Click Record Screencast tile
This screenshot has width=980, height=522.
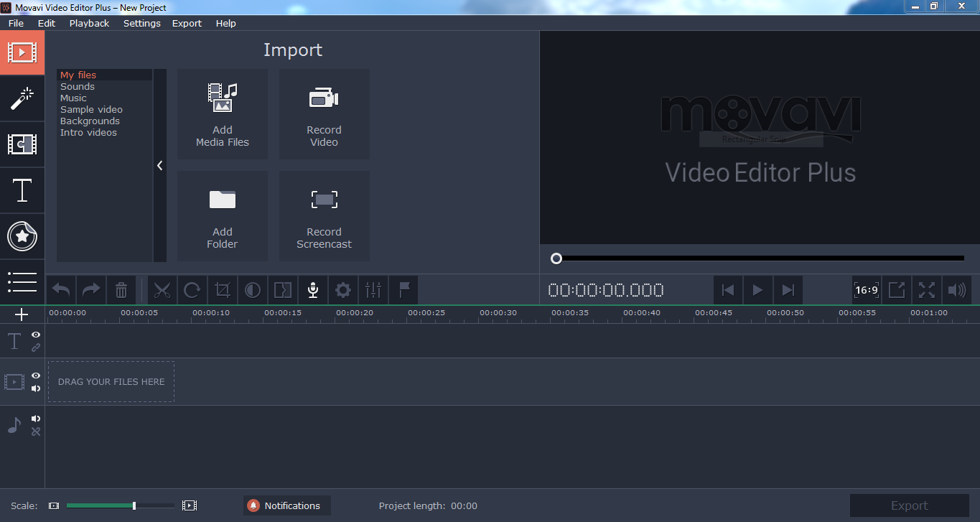pos(325,216)
